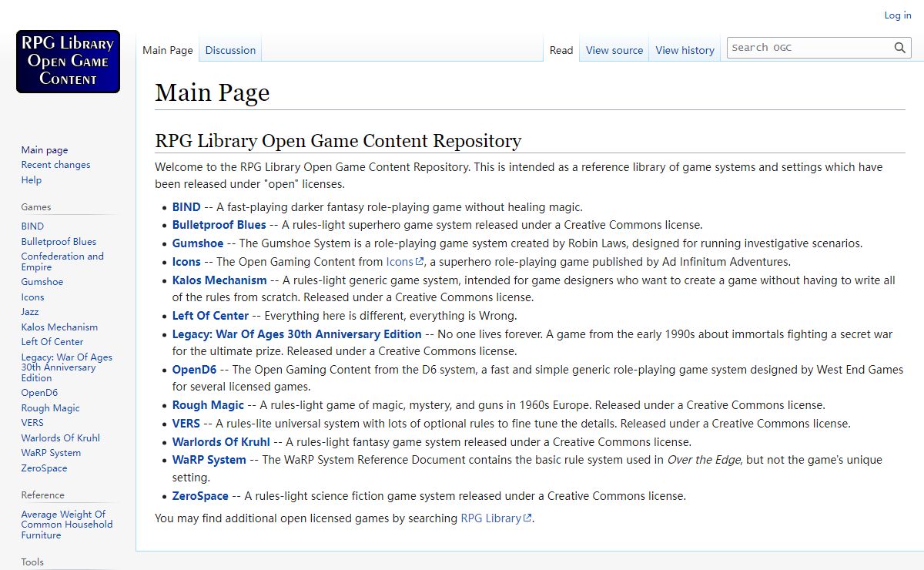This screenshot has width=924, height=570.
Task: Open VERS in the sidebar Games list
Action: [x=32, y=423]
